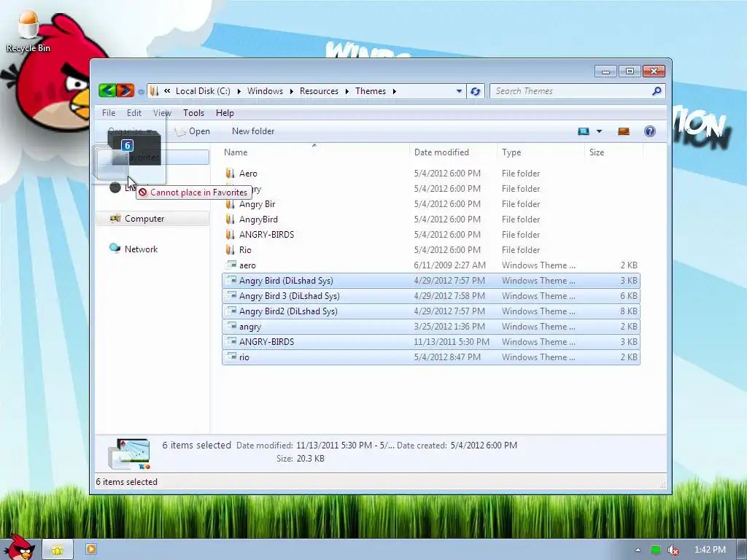Select the angry theme file
The image size is (747, 560).
[431, 326]
